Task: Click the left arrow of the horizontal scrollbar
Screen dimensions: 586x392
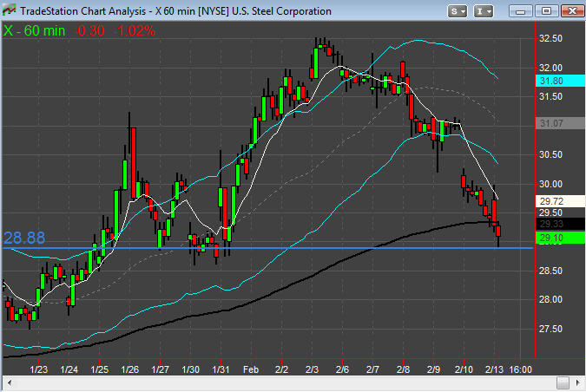Action: tap(10, 382)
